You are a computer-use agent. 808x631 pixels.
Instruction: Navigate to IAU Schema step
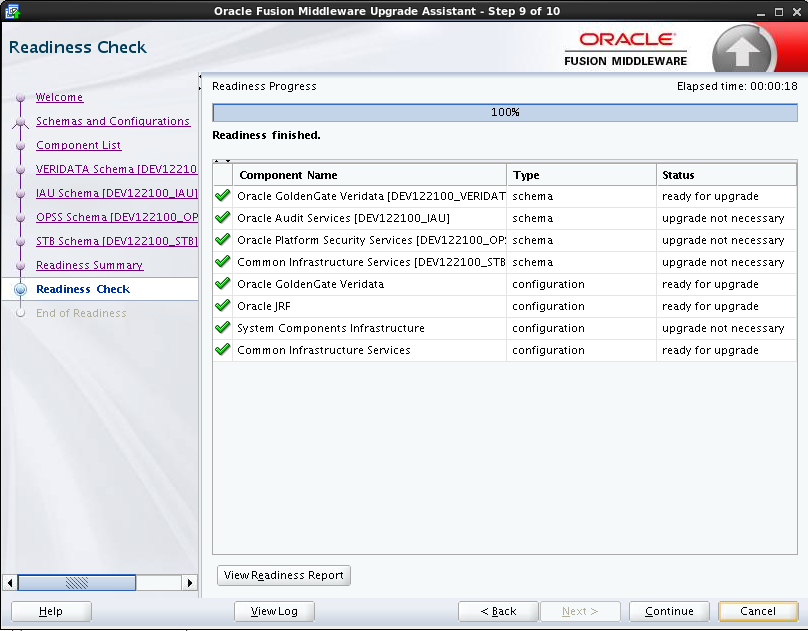(116, 193)
